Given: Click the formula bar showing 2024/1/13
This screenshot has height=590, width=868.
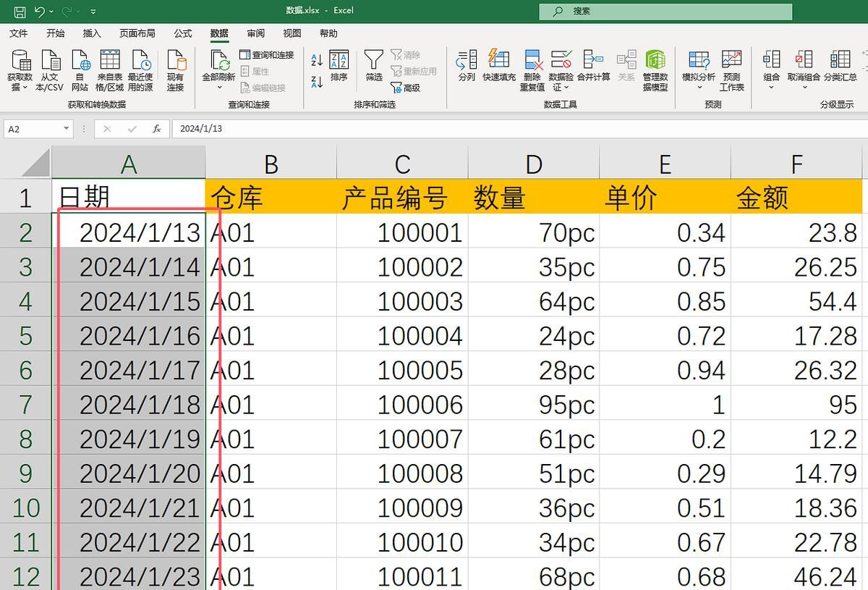Looking at the screenshot, I should click(519, 129).
